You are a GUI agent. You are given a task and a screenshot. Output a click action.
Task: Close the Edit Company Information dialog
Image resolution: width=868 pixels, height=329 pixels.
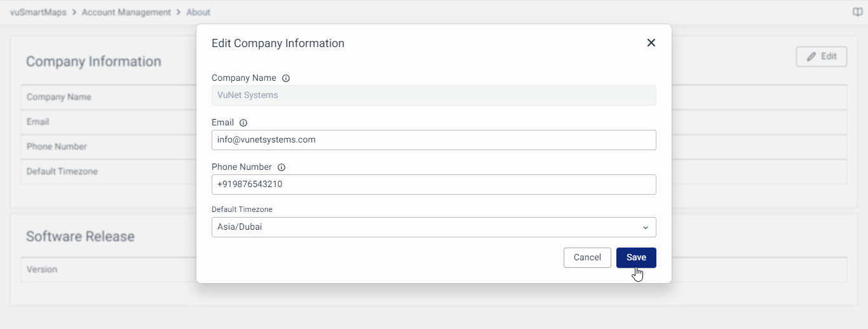pos(651,43)
